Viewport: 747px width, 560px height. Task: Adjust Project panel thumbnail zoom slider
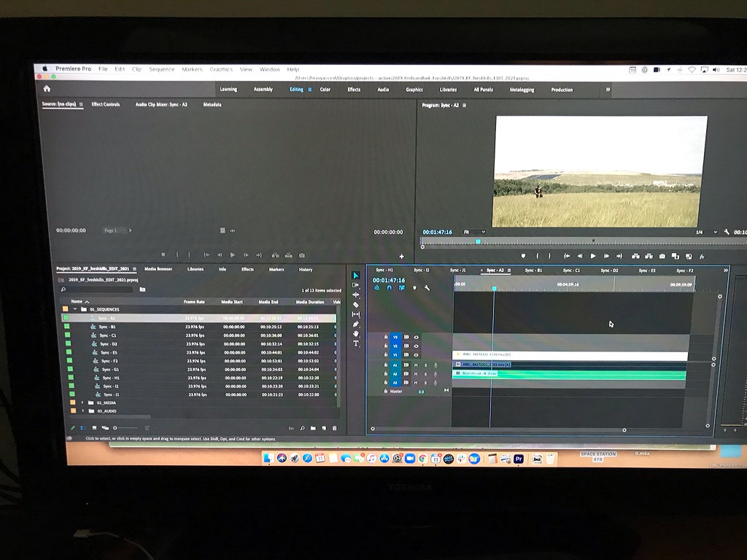(125, 427)
